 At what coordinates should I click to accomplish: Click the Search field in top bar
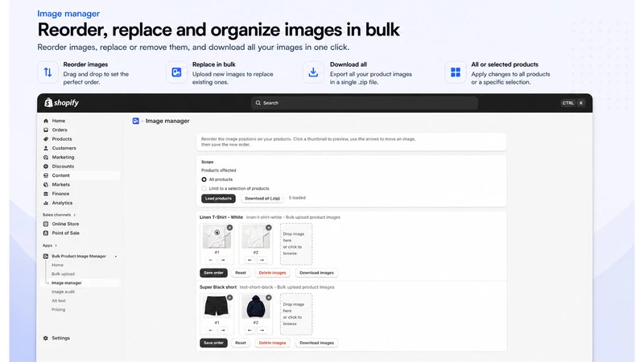point(364,103)
